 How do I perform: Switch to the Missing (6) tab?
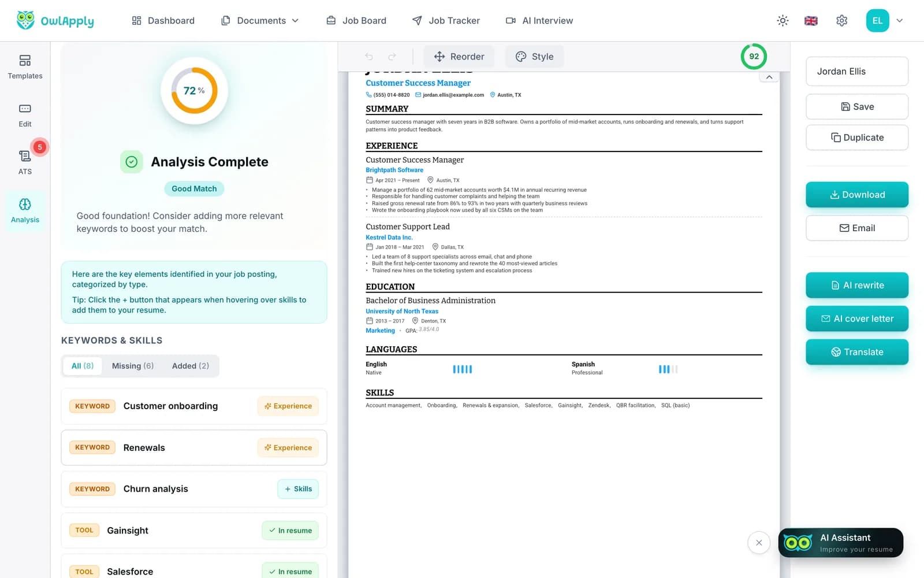(x=133, y=366)
